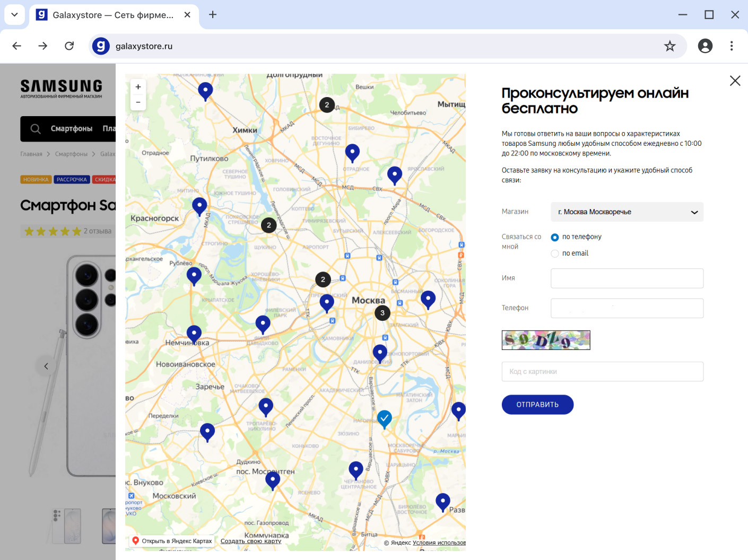The image size is (748, 560).
Task: Click the captcha image
Action: tap(546, 340)
